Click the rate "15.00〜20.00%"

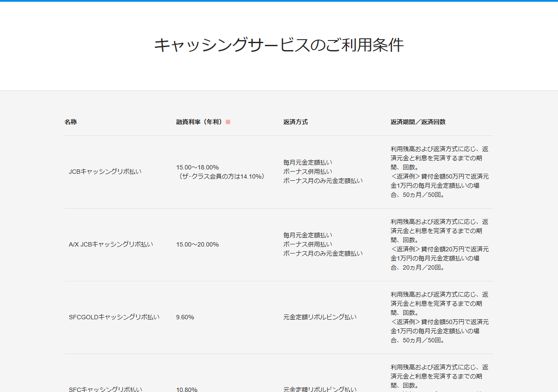[x=197, y=244]
